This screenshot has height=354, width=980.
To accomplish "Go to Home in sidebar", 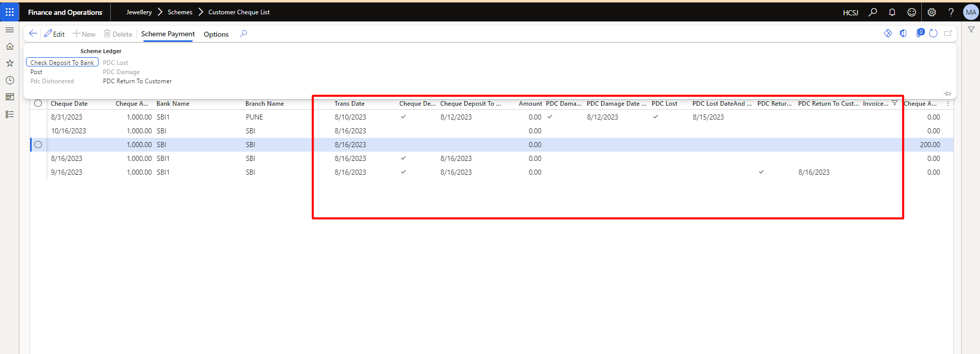I will pyautogui.click(x=10, y=46).
